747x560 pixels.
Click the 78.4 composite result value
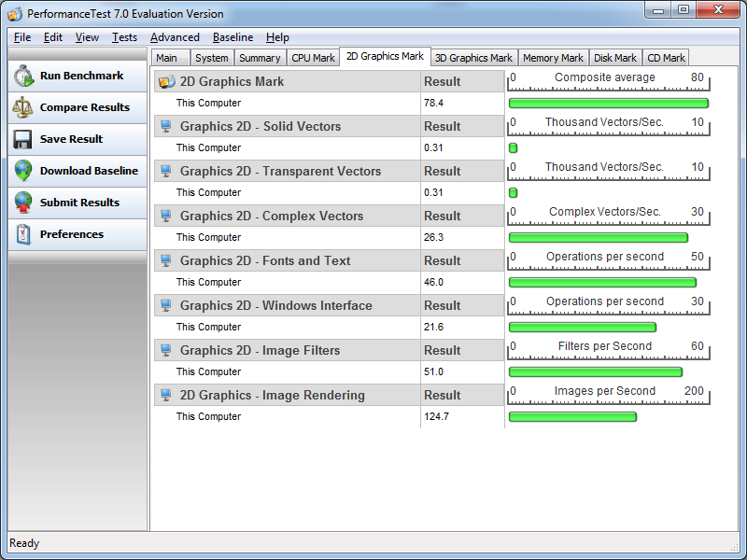(x=433, y=103)
